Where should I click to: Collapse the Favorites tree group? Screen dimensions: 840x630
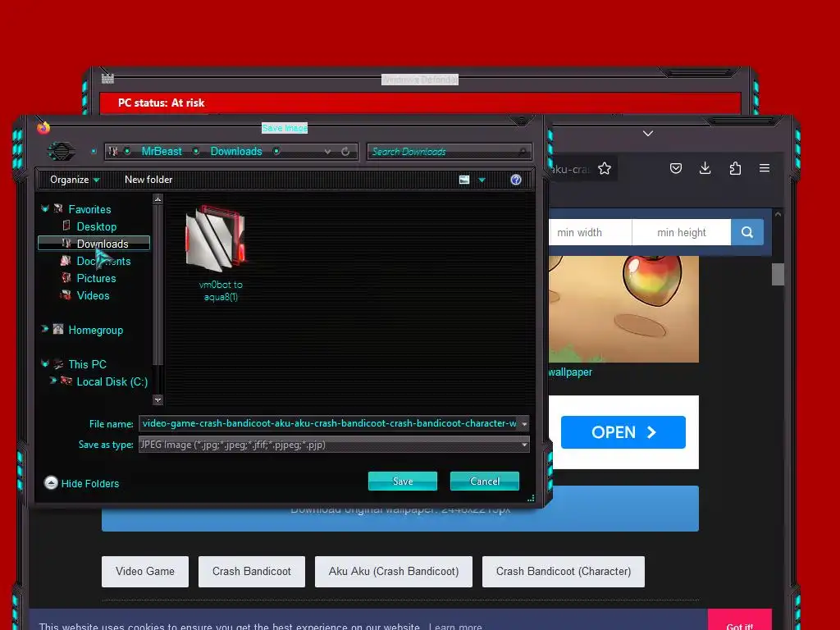click(45, 209)
